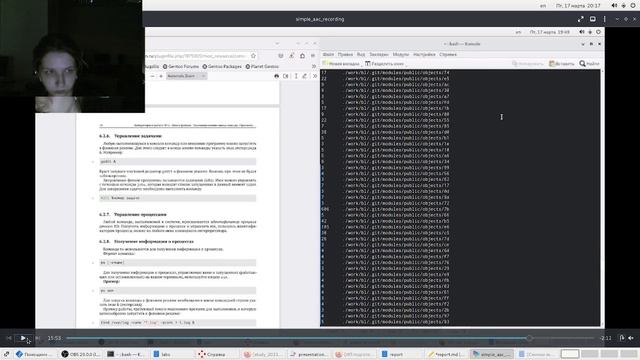Zoom in with PDF viewer plus button
The image size is (640, 360).
[161, 76]
